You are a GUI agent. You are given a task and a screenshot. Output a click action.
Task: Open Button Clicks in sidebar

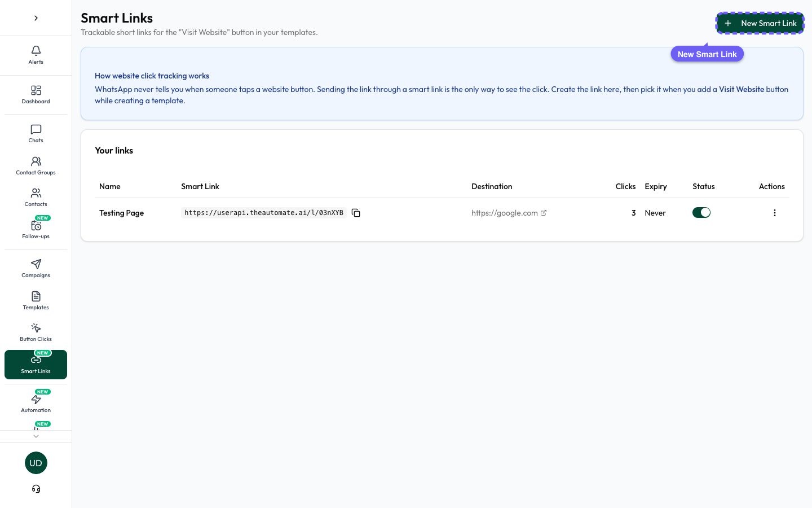[36, 332]
